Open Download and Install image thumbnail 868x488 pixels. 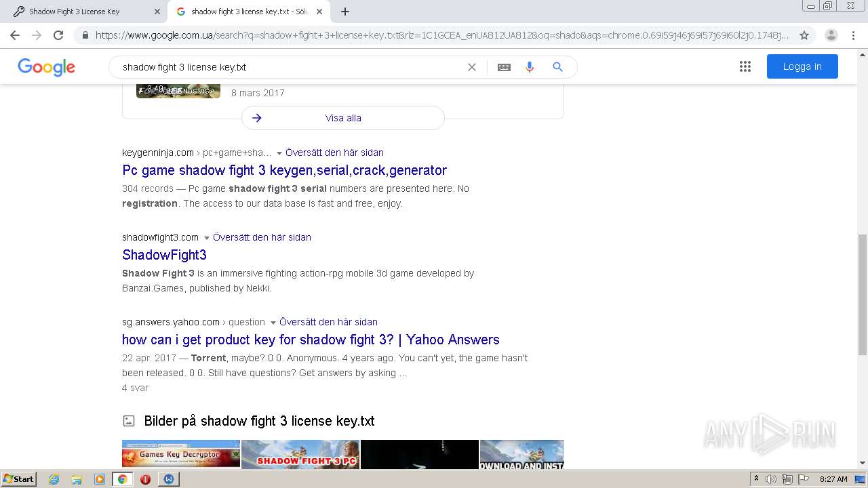click(x=522, y=454)
